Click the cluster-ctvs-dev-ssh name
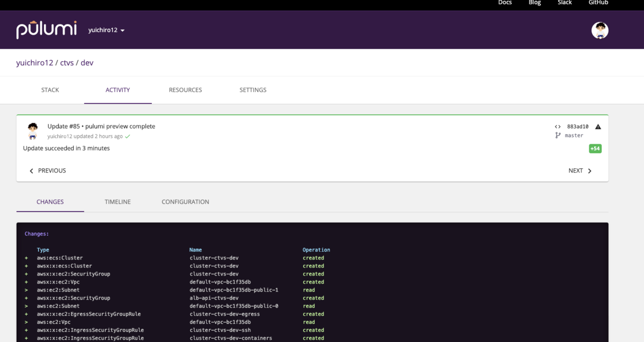Viewport: 644px width, 342px height. coord(220,330)
